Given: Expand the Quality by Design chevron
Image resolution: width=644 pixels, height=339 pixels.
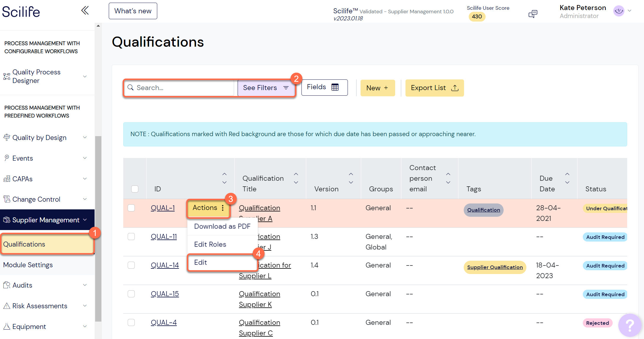Looking at the screenshot, I should pos(85,137).
